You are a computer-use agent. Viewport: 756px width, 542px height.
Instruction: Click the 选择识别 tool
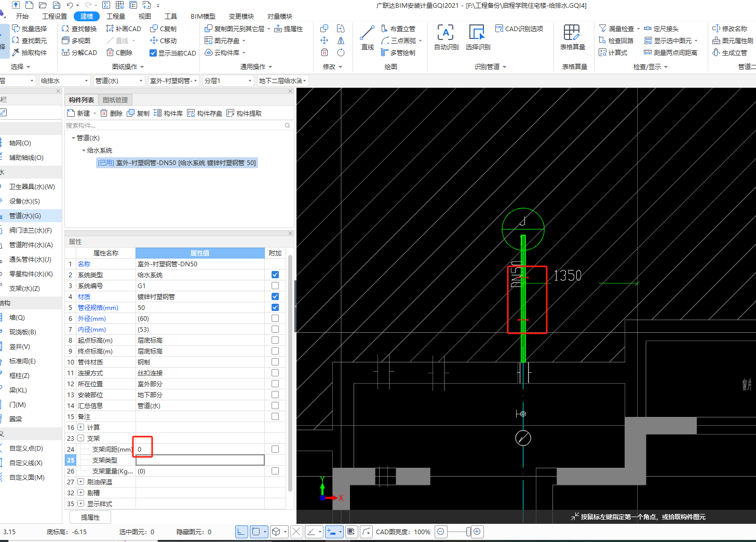pos(478,38)
